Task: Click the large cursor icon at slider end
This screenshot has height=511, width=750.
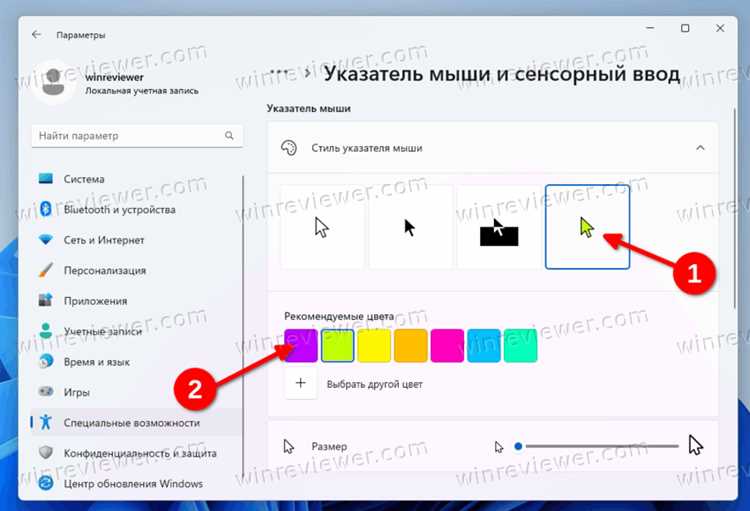Action: click(696, 445)
